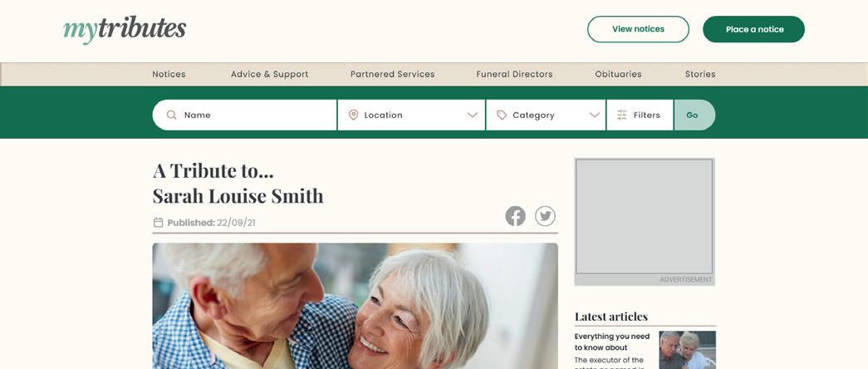Click the category tag icon
This screenshot has width=868, height=369.
tap(502, 115)
